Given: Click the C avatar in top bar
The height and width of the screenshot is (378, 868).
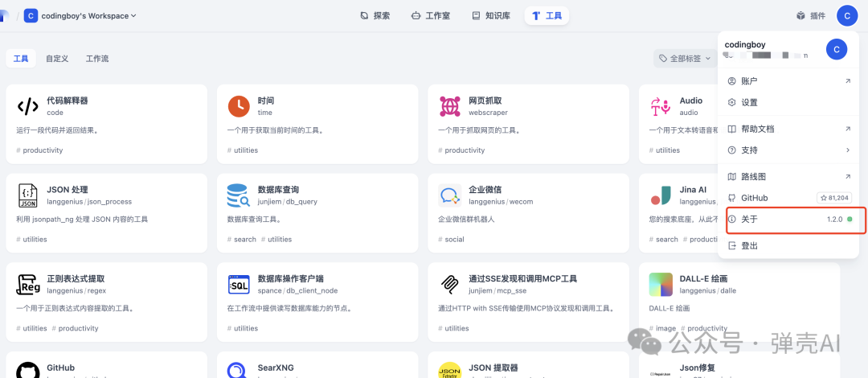Looking at the screenshot, I should [x=848, y=15].
